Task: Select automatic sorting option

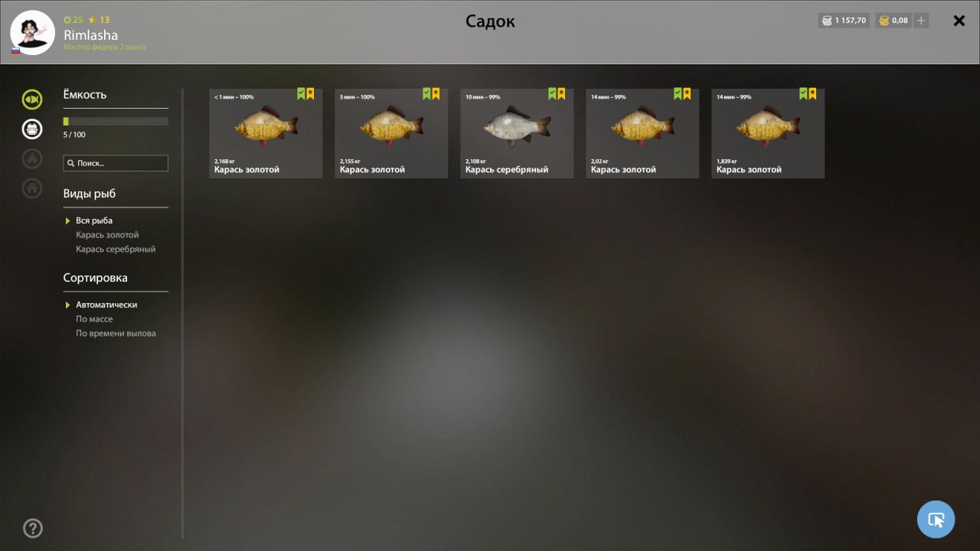Action: (x=106, y=305)
